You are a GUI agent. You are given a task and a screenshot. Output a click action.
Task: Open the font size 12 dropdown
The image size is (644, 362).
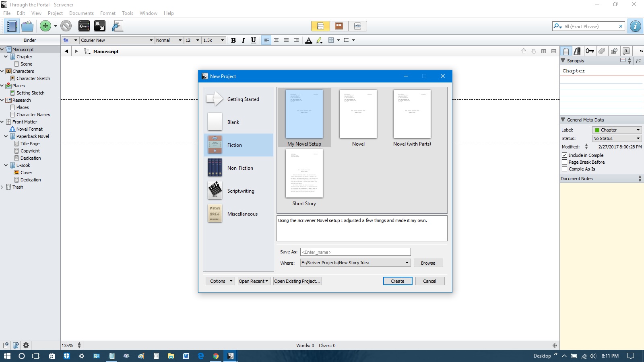click(x=192, y=40)
